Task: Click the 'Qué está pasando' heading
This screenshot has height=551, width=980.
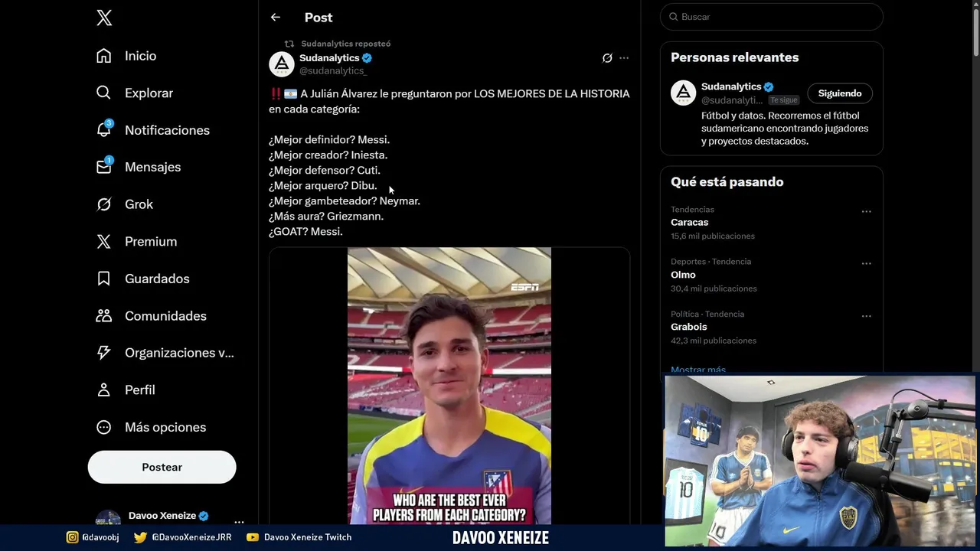Action: pos(727,182)
